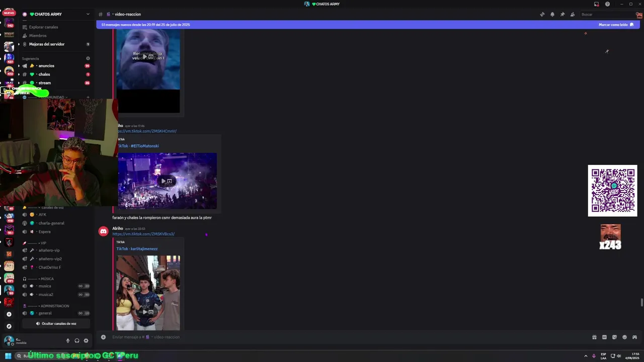
Task: Join the musica2 voice channel
Action: coord(56,295)
